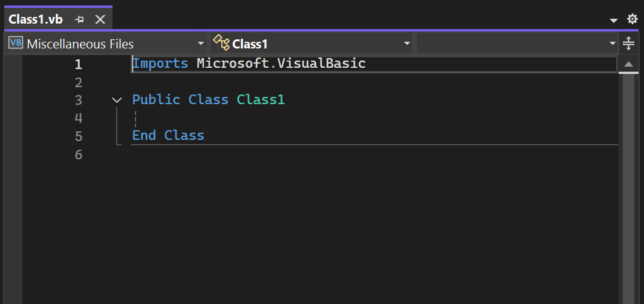Viewport: 644px width, 304px height.
Task: Place cursor on the End Class line
Action: (x=168, y=136)
